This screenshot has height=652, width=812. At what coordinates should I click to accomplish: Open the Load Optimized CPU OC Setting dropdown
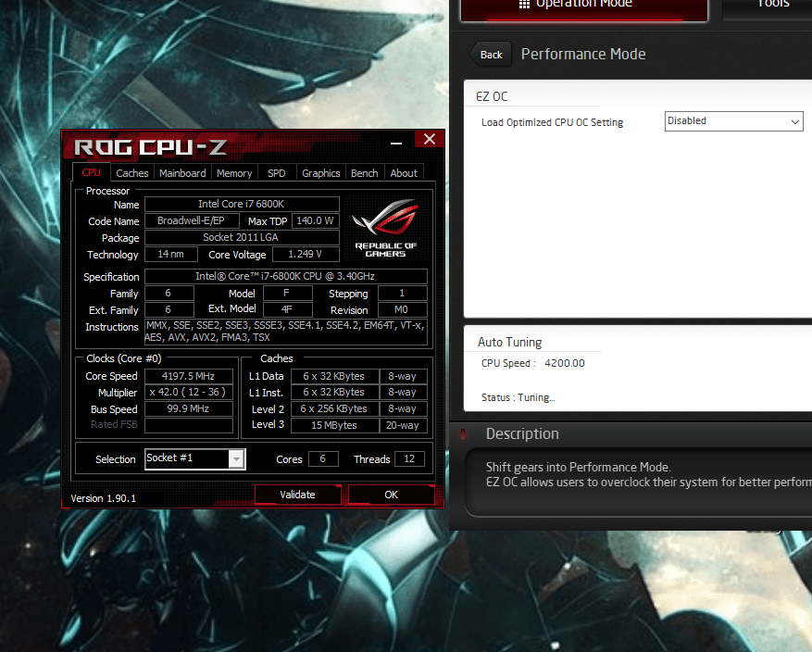(x=734, y=121)
